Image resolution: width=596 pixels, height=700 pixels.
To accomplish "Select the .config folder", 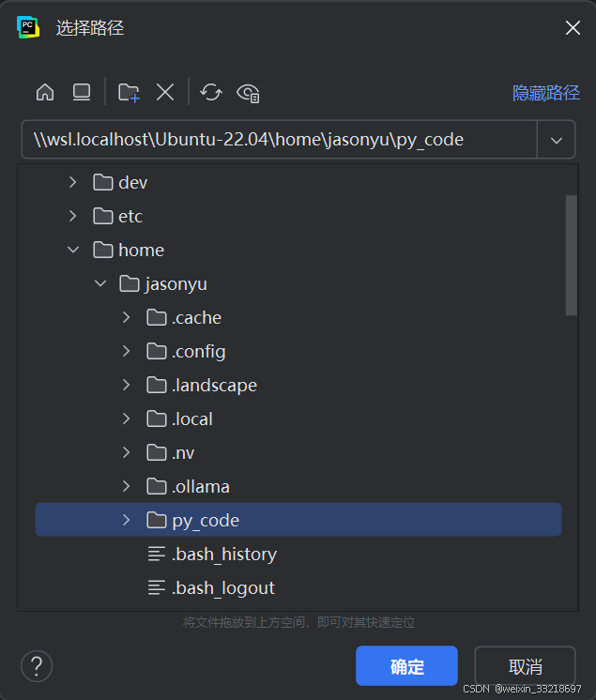I will tap(298, 351).
